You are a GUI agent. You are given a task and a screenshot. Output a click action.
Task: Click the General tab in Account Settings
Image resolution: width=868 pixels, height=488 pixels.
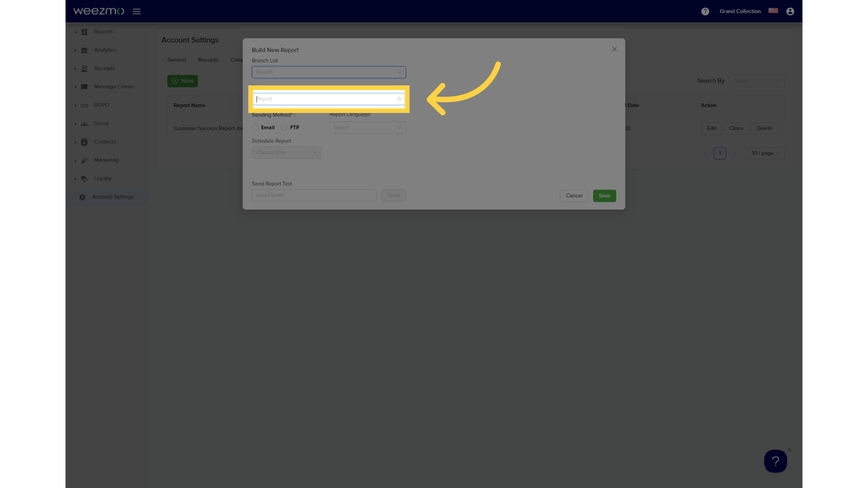(176, 60)
